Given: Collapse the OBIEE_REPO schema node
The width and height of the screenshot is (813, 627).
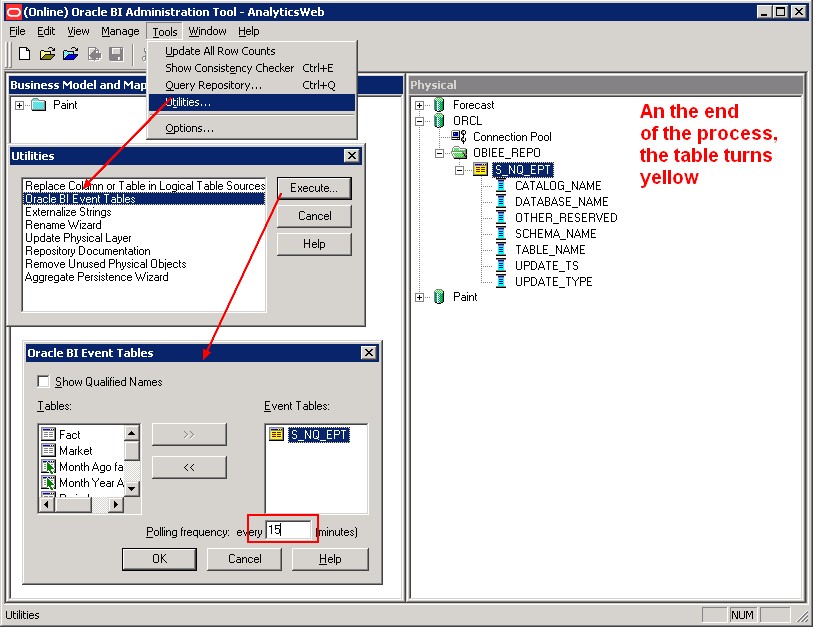Looking at the screenshot, I should pos(439,154).
